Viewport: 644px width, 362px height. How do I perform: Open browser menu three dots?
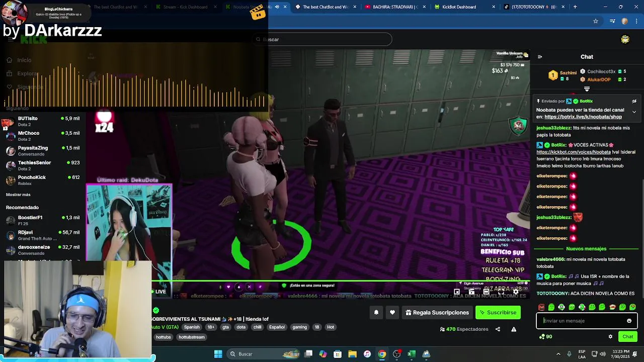pos(636,21)
